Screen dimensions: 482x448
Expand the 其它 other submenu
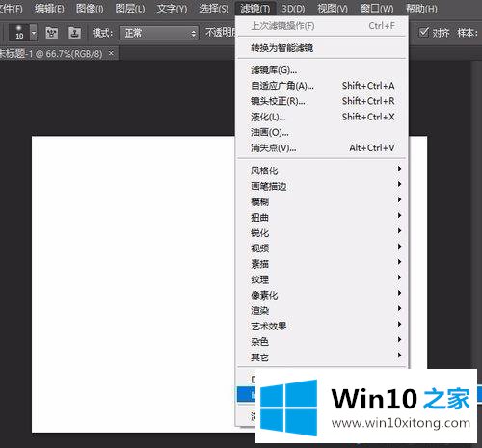pos(322,357)
